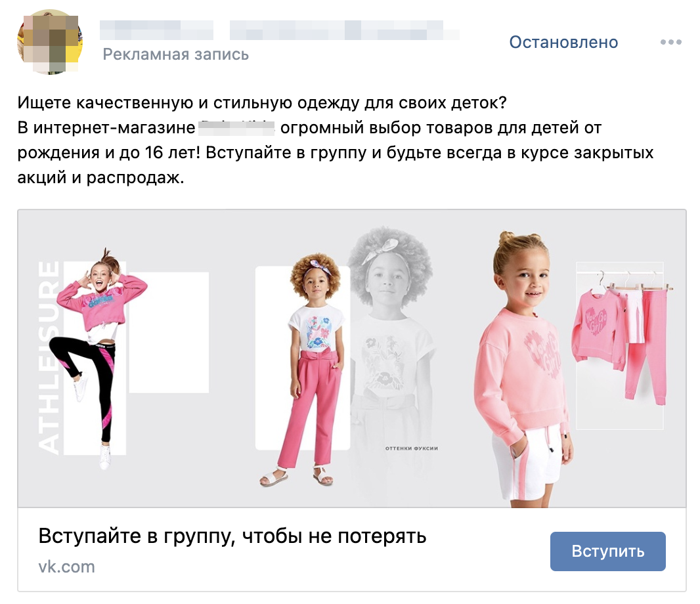
Task: Click the blue Вступить button
Action: pyautogui.click(x=607, y=551)
